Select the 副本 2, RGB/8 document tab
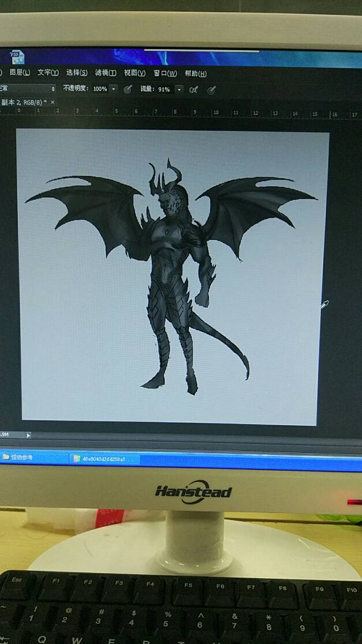This screenshot has width=362, height=644. click(24, 102)
